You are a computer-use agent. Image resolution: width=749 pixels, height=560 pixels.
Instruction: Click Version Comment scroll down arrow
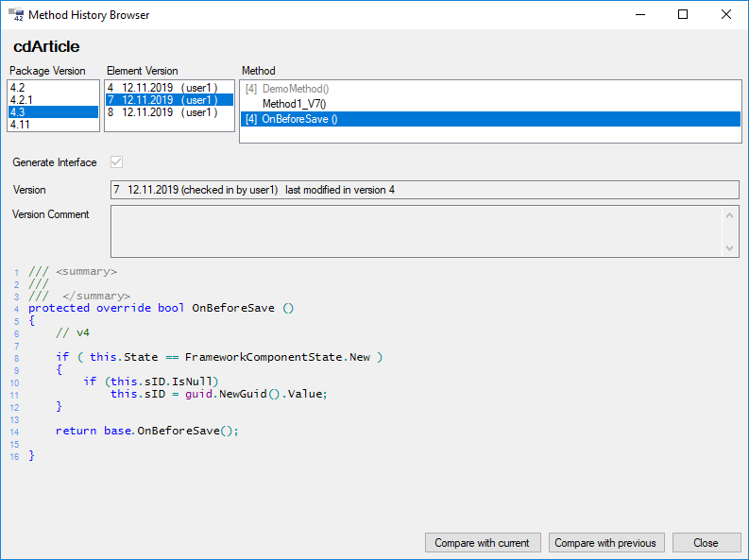[x=729, y=247]
